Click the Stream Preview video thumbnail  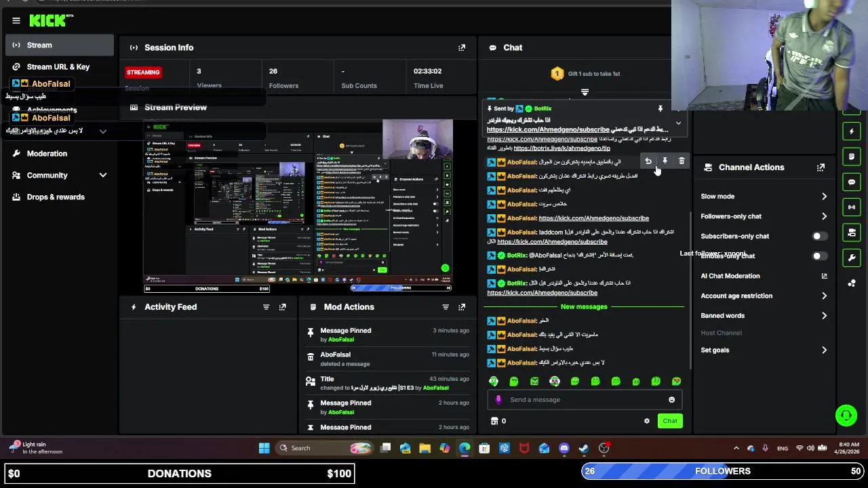[x=298, y=207]
